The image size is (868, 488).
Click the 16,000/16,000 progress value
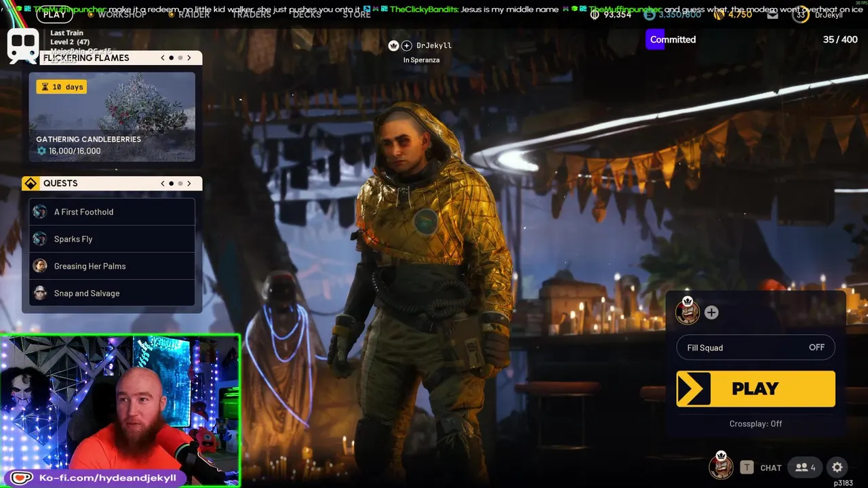[x=75, y=151]
